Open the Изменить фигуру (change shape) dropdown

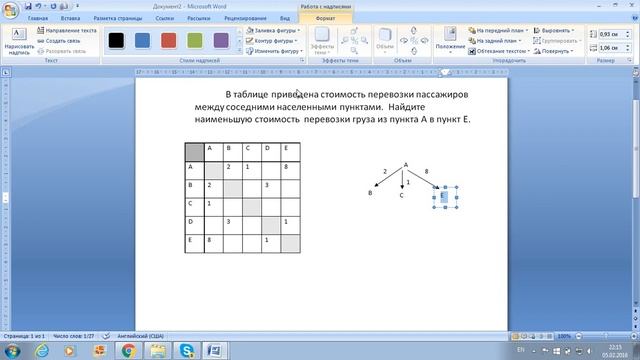pyautogui.click(x=274, y=51)
